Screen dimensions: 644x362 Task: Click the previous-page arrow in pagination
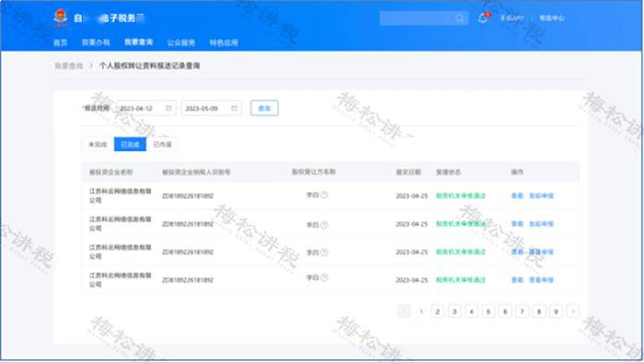pyautogui.click(x=404, y=311)
